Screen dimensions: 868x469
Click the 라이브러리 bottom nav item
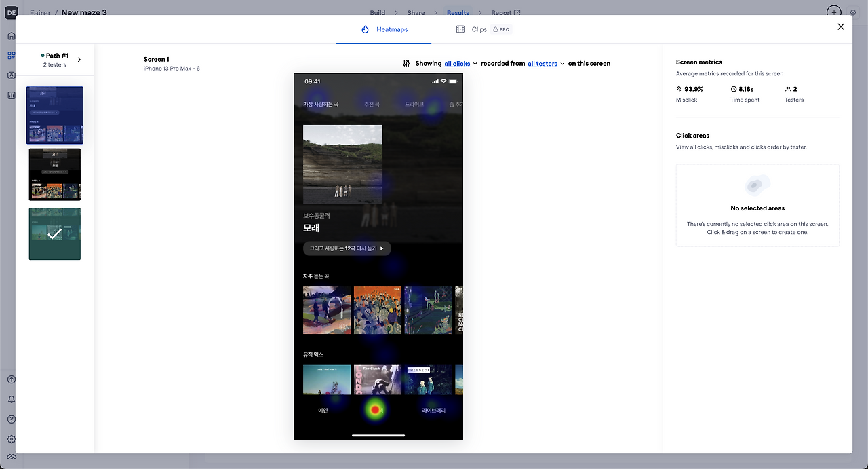tap(433, 411)
